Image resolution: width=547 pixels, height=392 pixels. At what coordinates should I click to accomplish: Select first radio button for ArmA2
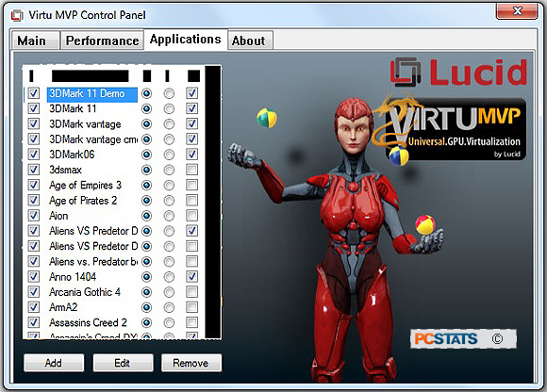pos(146,307)
